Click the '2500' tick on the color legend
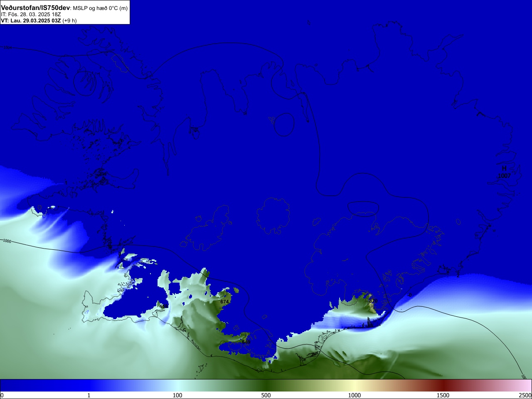This screenshot has height=399, width=532. (x=525, y=395)
